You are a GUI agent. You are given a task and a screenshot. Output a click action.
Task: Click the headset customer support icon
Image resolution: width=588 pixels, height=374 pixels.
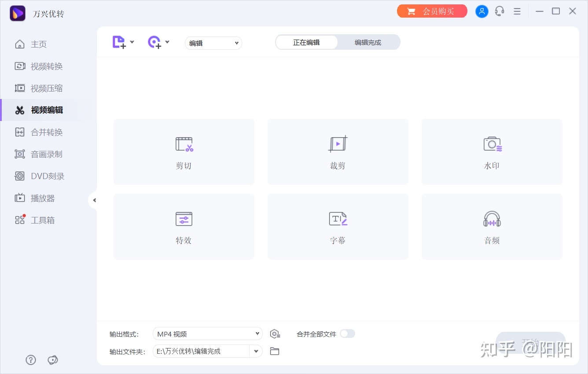[500, 11]
